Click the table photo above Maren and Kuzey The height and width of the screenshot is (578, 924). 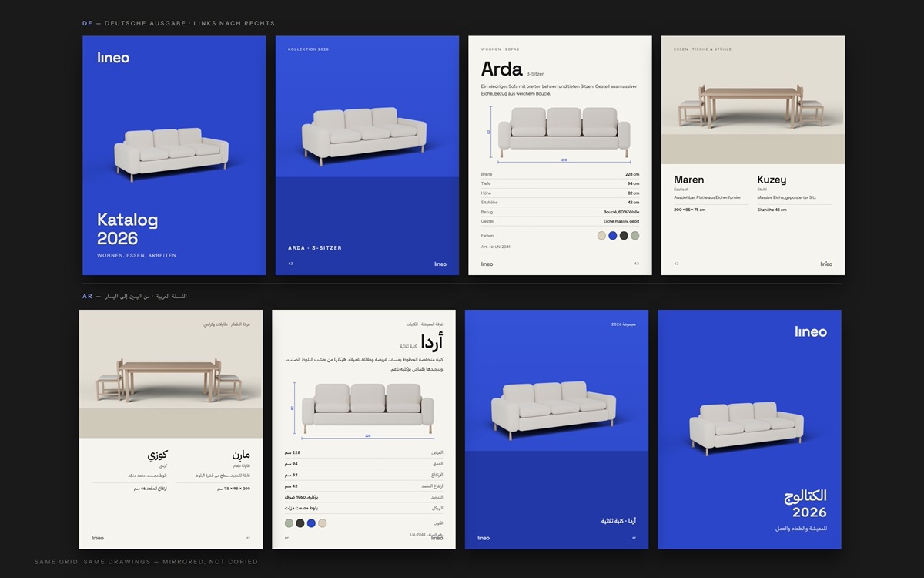pos(753,99)
